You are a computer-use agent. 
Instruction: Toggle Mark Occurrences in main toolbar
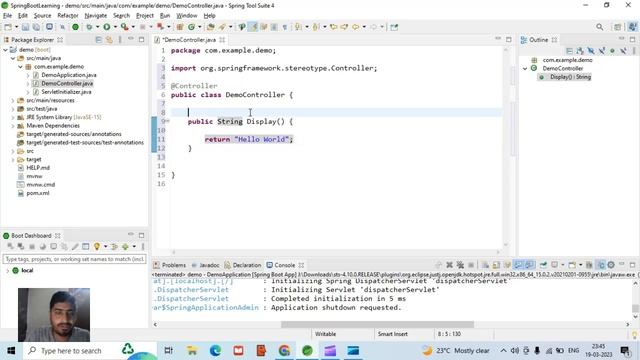click(253, 27)
